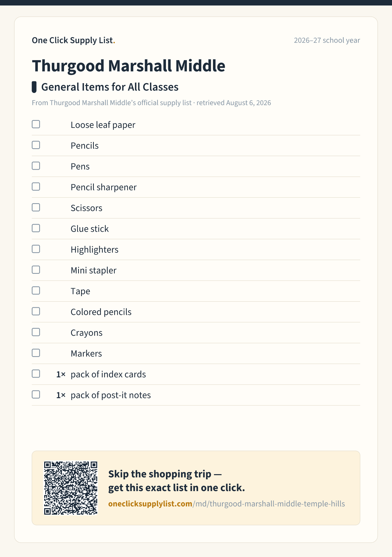
Task: Check pack of index cards box
Action: pos(36,374)
